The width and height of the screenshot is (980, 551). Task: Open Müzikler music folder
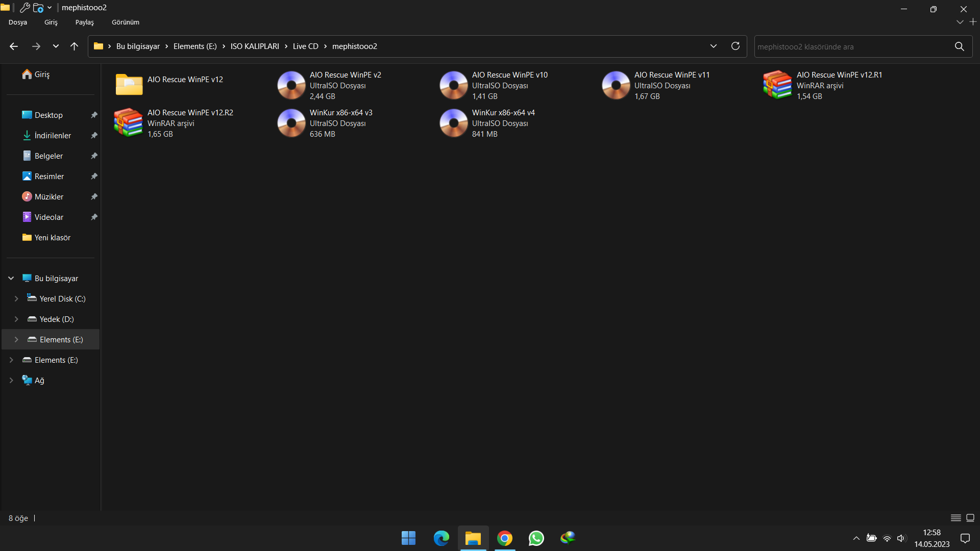[x=43, y=197]
